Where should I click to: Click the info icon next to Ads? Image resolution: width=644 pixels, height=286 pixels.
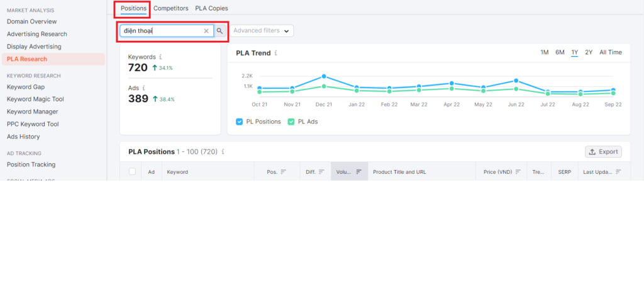click(144, 88)
